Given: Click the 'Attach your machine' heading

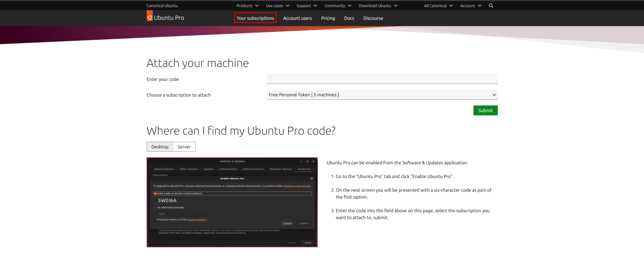Looking at the screenshot, I should [198, 63].
